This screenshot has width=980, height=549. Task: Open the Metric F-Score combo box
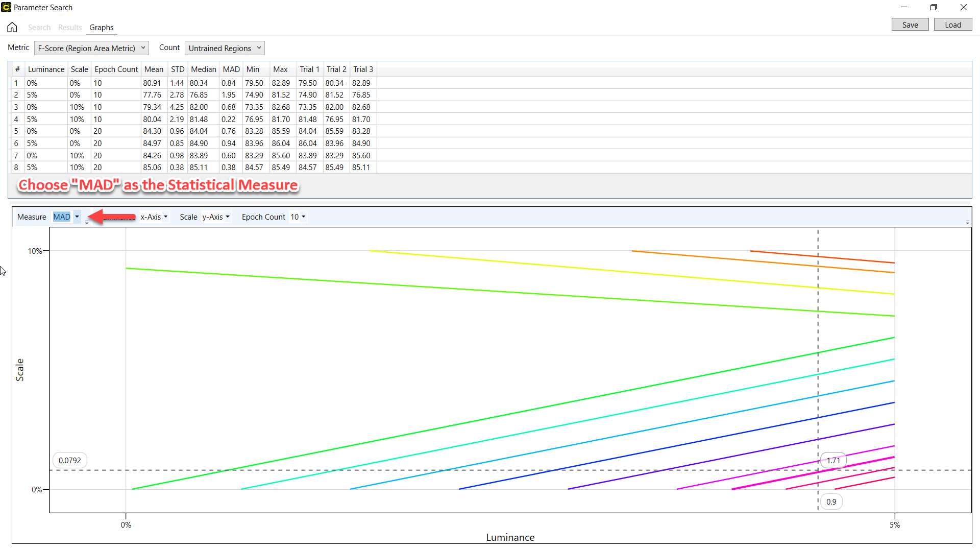[91, 48]
